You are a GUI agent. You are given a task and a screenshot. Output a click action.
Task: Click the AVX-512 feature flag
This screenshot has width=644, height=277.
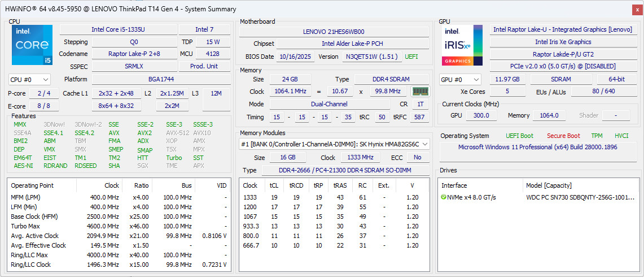[177, 133]
